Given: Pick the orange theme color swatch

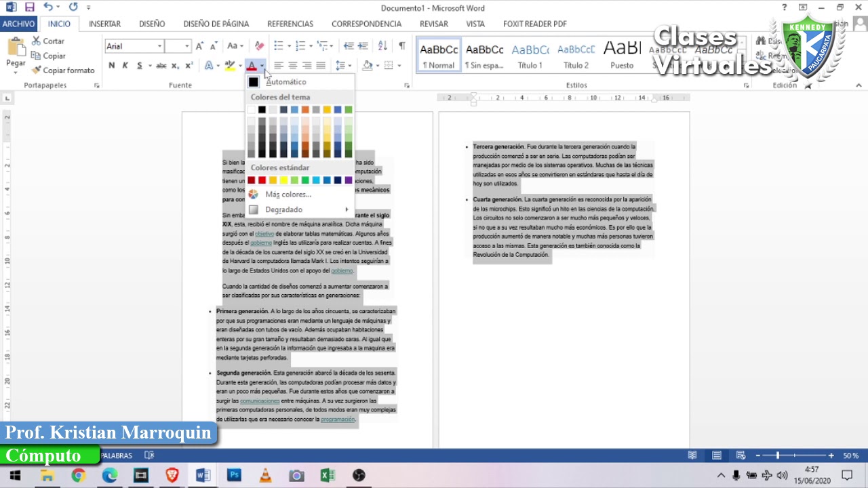Looking at the screenshot, I should click(305, 110).
